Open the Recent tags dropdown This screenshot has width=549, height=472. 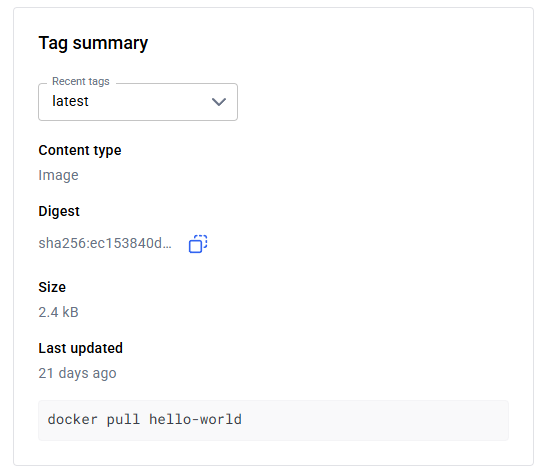pos(138,102)
